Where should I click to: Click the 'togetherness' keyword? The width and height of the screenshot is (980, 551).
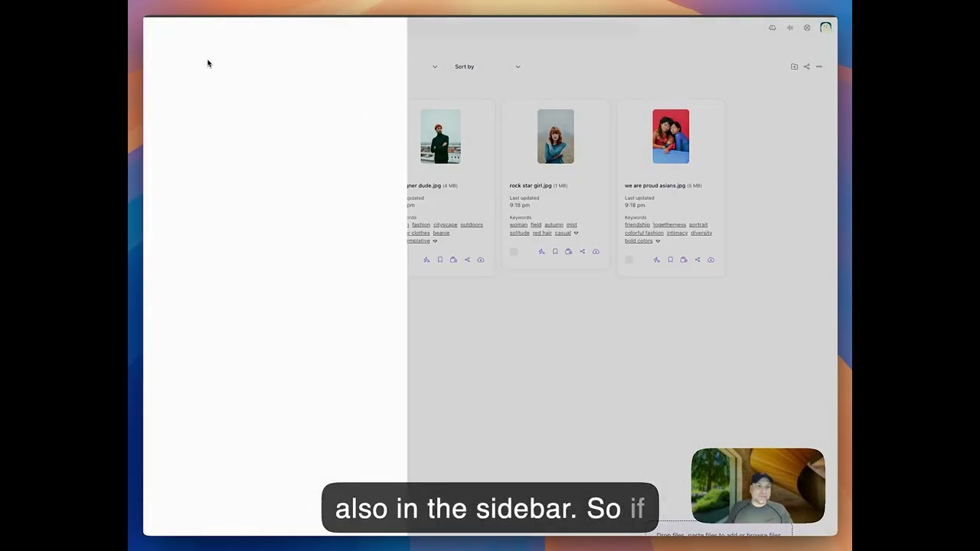(x=669, y=225)
